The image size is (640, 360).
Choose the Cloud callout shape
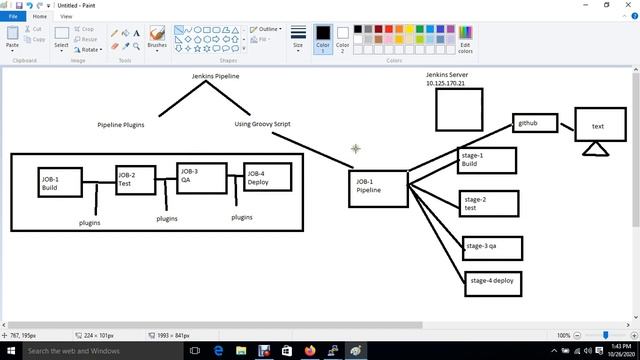point(235,49)
